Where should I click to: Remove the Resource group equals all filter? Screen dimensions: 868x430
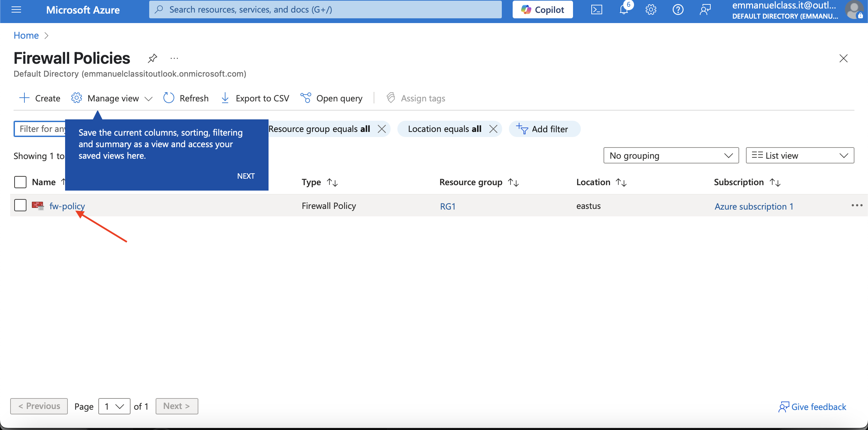(x=382, y=129)
